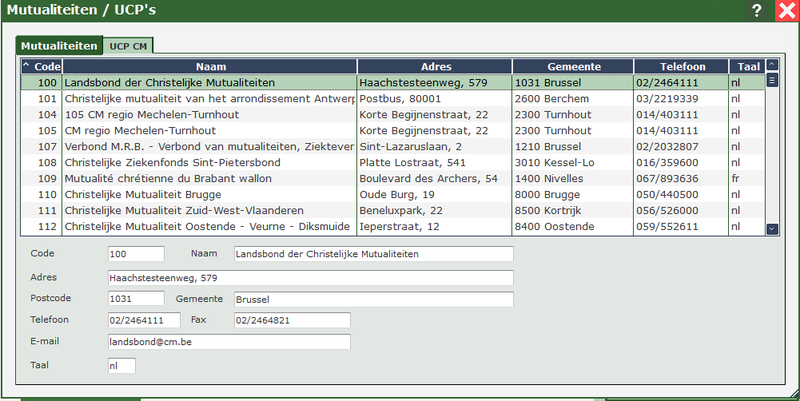Click gemeente cell 1210 Brussel

coord(573,146)
